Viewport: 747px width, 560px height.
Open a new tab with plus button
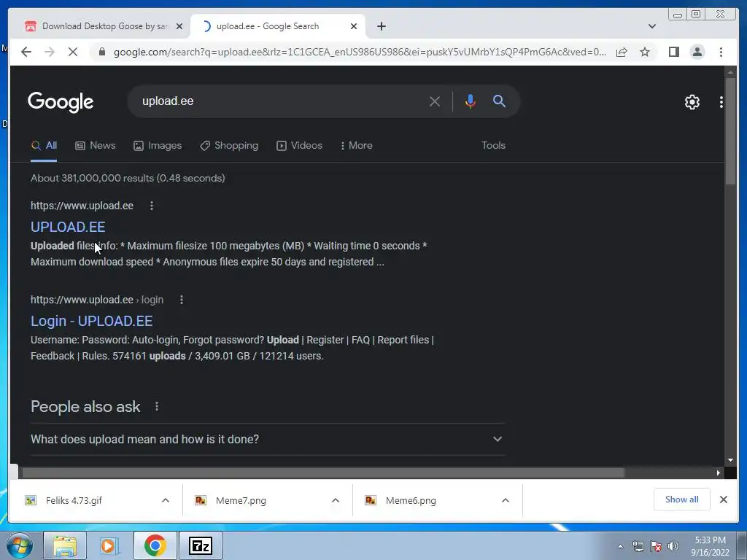coord(381,26)
